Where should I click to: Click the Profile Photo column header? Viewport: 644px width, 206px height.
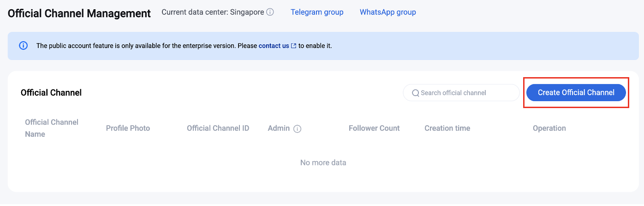click(x=128, y=128)
